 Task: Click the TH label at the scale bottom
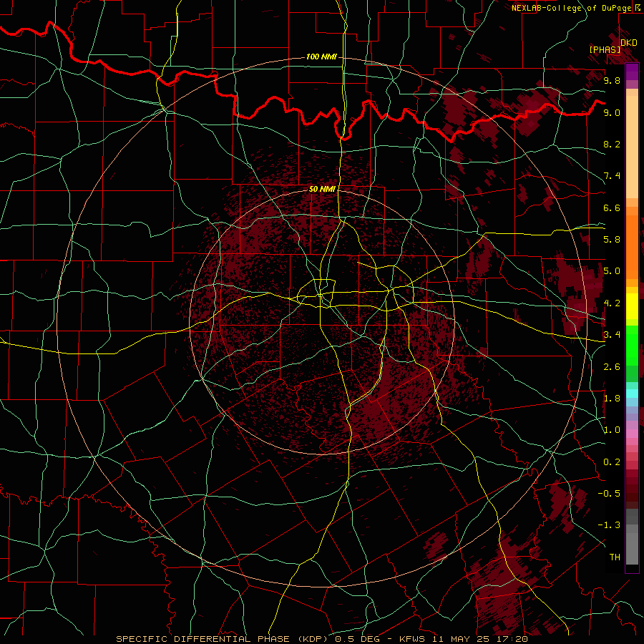point(615,557)
